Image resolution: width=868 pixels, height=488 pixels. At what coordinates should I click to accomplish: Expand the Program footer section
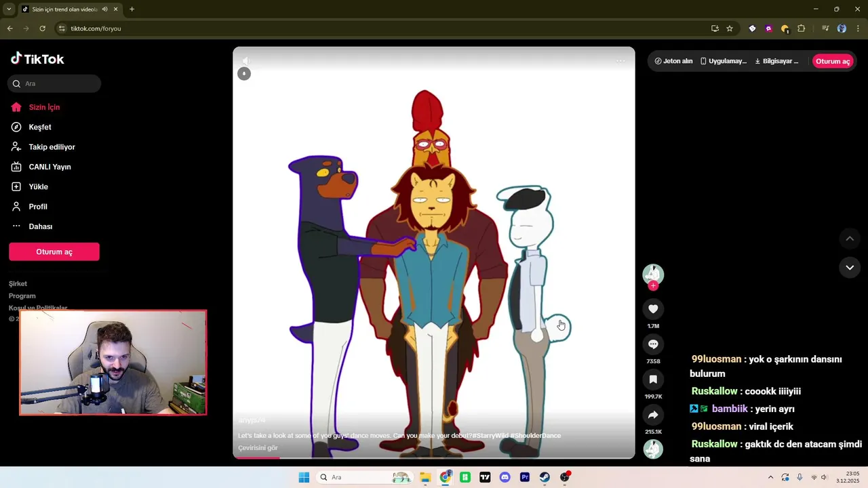coord(22,296)
